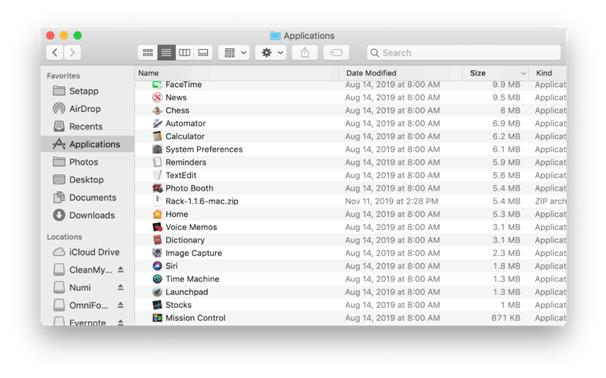
Task: Click the Edit Tags toolbar button
Action: 336,53
